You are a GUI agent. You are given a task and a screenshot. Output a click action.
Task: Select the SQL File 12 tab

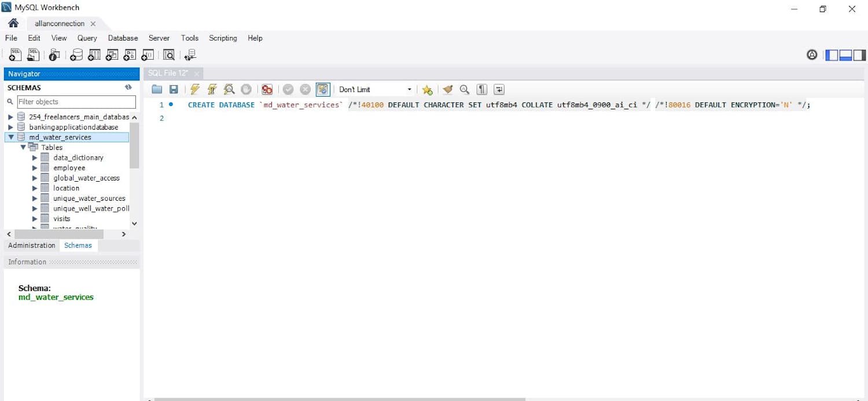(x=168, y=73)
